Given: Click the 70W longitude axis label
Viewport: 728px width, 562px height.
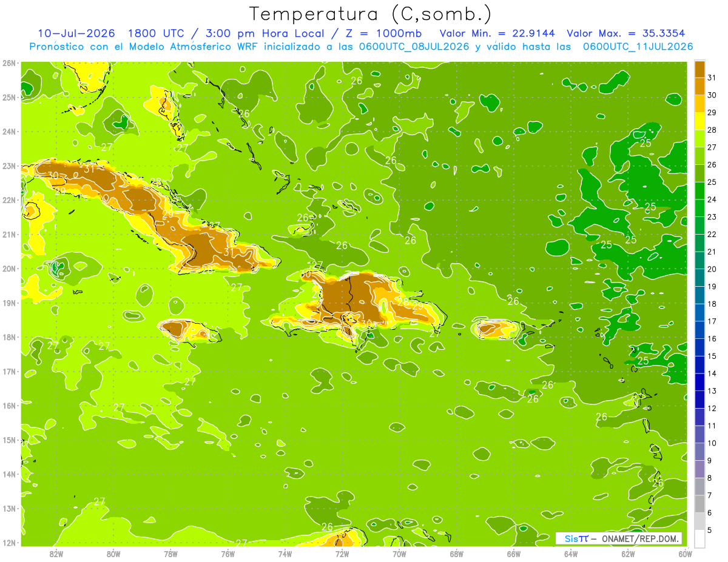Looking at the screenshot, I should pos(399,554).
